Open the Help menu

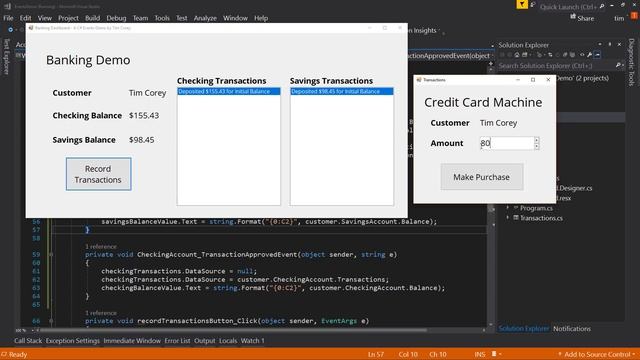pos(261,18)
